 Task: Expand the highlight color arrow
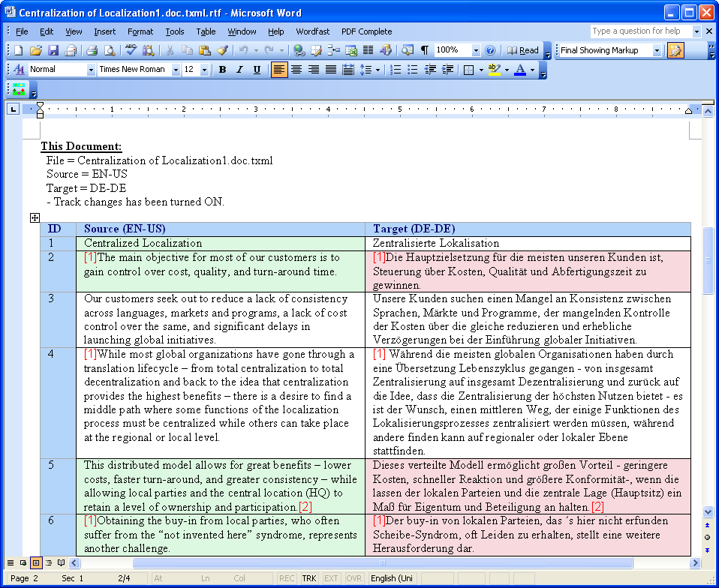point(507,70)
